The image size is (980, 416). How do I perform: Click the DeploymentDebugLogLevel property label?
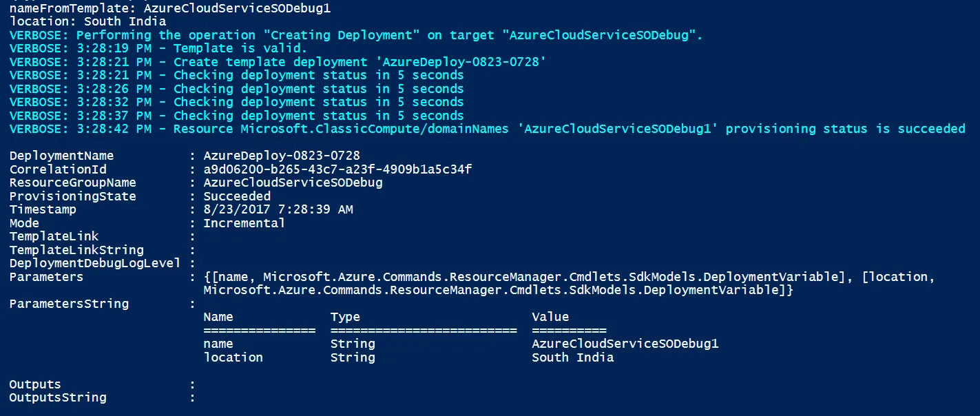point(94,263)
